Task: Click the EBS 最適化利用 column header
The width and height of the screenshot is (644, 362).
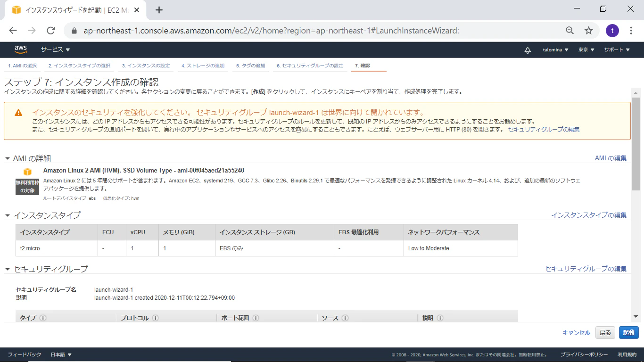Action: pyautogui.click(x=369, y=232)
